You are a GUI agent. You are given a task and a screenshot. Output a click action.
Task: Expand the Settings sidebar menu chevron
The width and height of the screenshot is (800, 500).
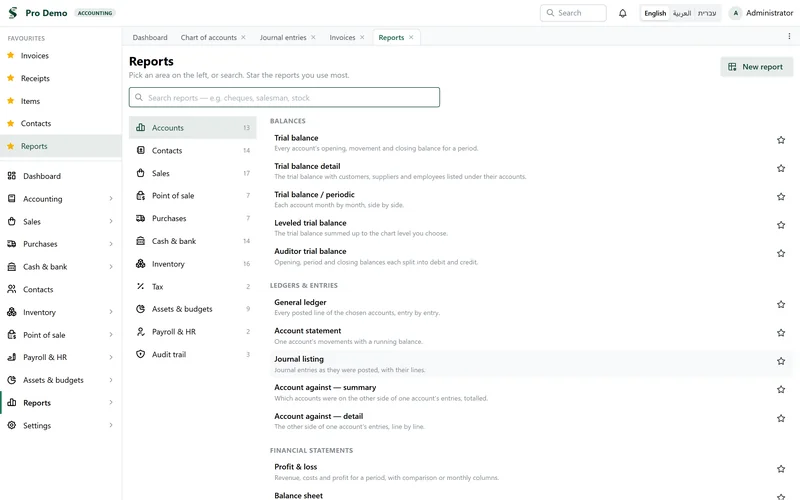[111, 425]
